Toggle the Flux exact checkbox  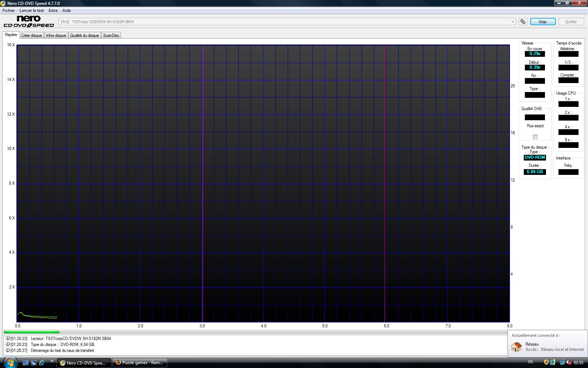pos(535,137)
